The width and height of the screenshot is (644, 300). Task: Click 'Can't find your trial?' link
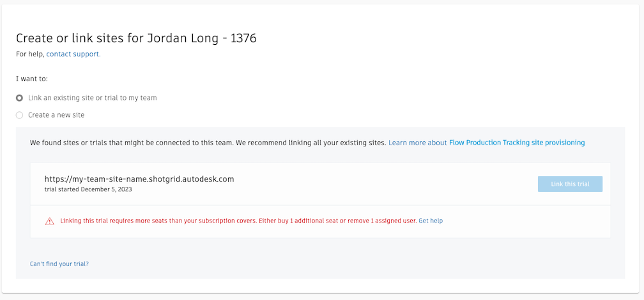coord(59,264)
